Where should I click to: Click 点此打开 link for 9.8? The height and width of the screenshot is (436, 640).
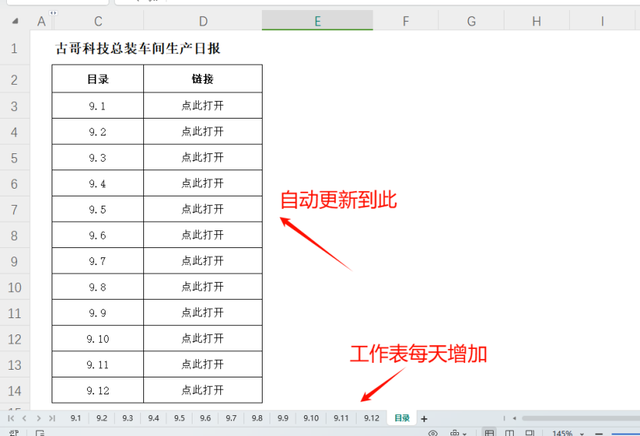(x=202, y=287)
